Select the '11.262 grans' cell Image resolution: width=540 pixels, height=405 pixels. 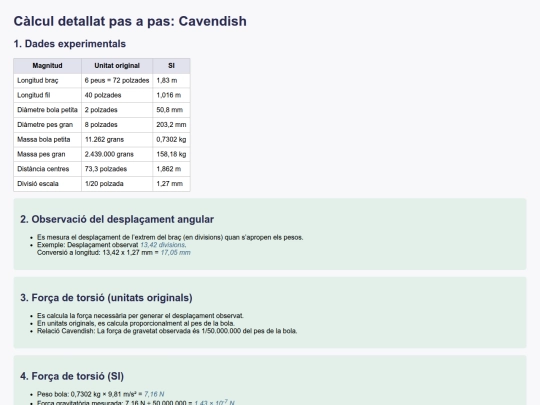coord(117,140)
